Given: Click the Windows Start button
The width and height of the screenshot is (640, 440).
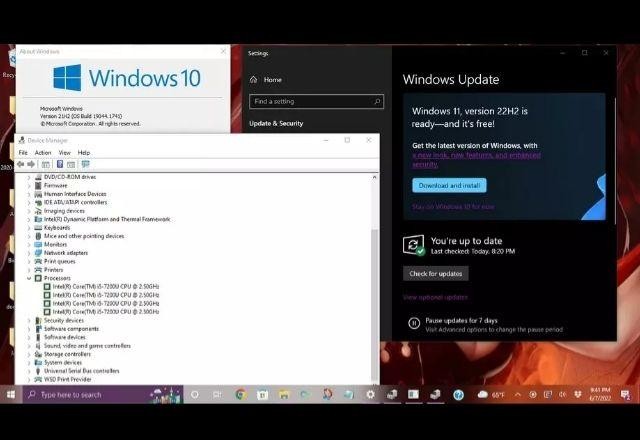Looking at the screenshot, I should pyautogui.click(x=11, y=395).
